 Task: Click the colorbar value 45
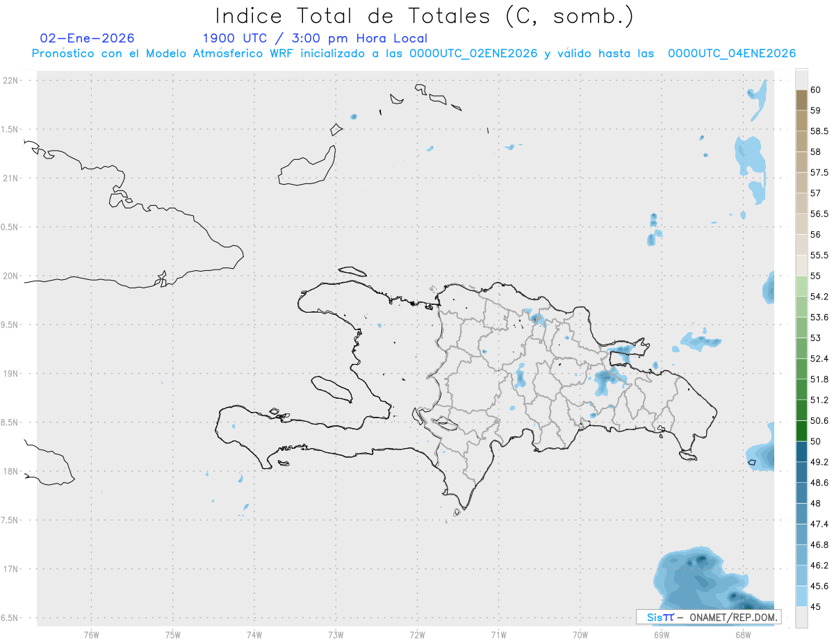(x=815, y=606)
